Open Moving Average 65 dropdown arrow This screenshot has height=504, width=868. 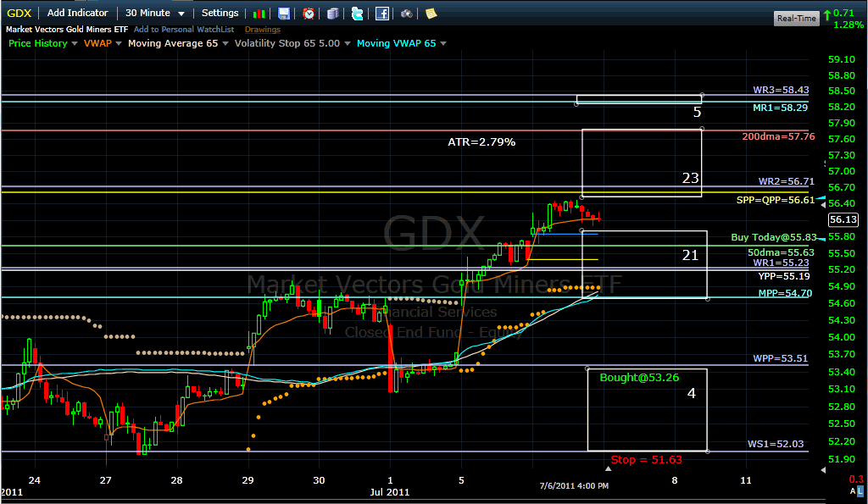225,44
